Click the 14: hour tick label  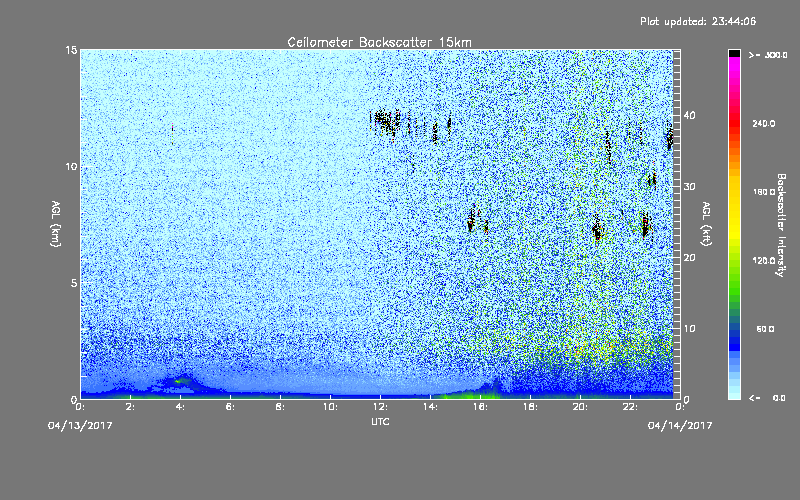click(431, 407)
